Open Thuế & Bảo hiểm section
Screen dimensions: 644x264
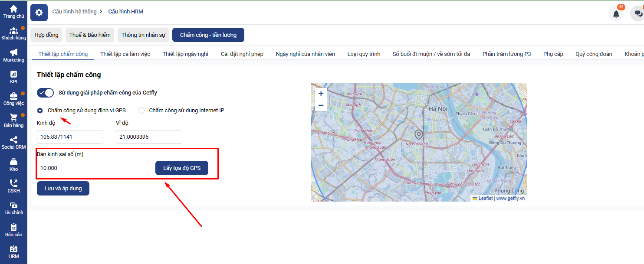[90, 35]
